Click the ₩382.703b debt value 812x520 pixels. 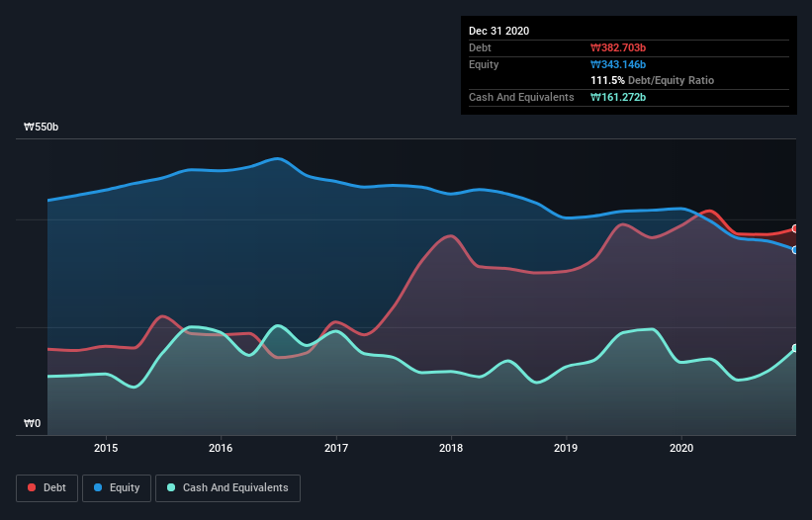(618, 47)
